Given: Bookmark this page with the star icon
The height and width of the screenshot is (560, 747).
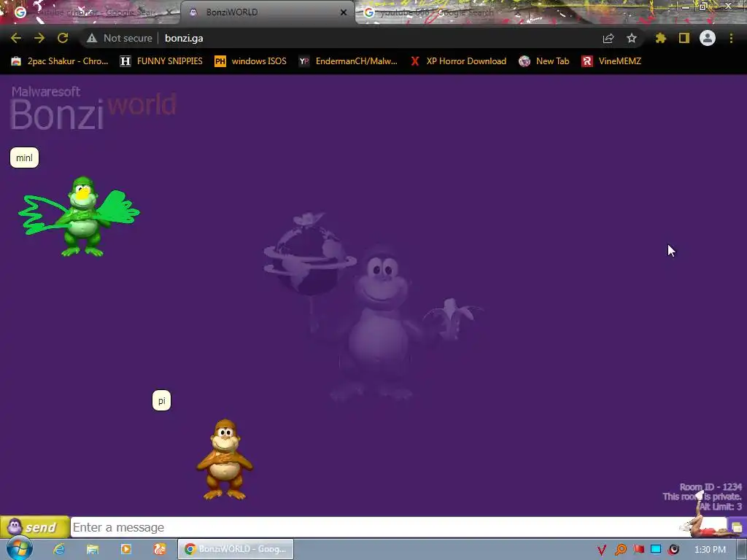Looking at the screenshot, I should pos(632,38).
